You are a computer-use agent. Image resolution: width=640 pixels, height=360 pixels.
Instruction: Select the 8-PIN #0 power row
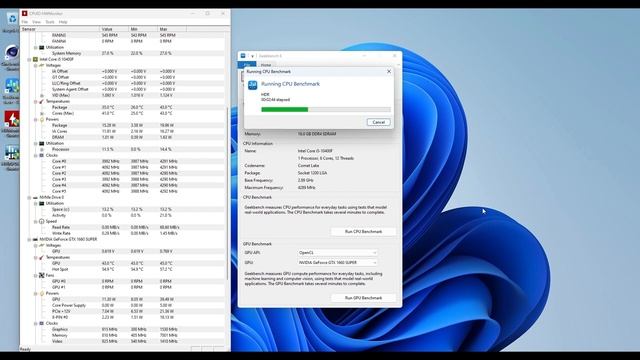[122, 318]
